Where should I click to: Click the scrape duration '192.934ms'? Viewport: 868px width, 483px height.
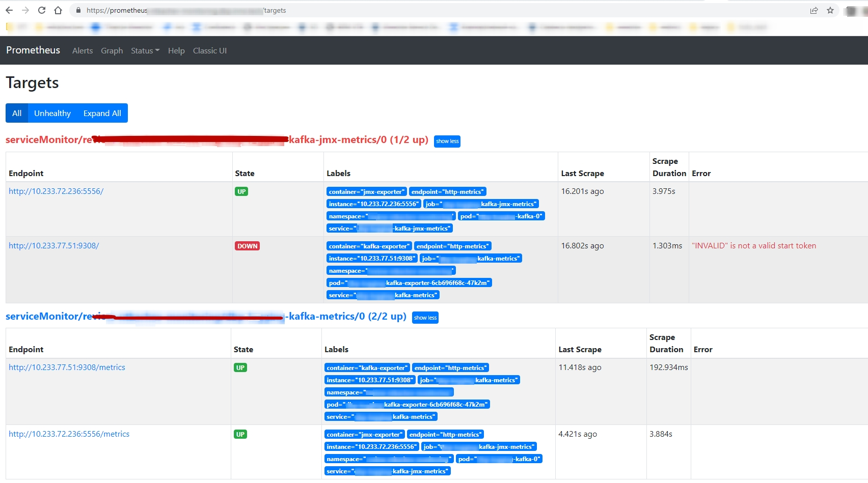pos(669,367)
